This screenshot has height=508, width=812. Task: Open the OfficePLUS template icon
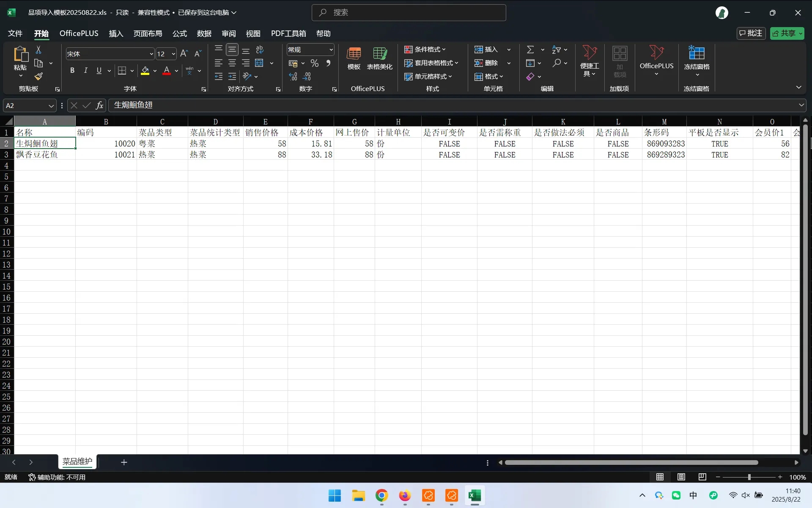pos(354,54)
